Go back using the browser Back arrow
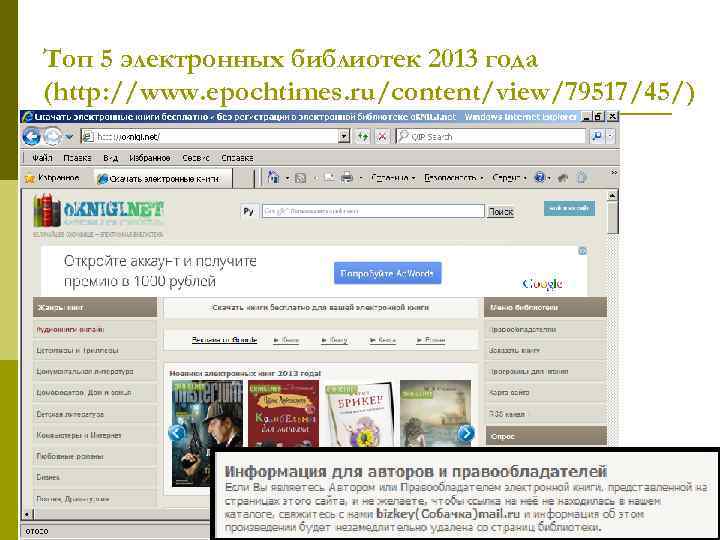The width and height of the screenshot is (720, 540). (x=31, y=136)
